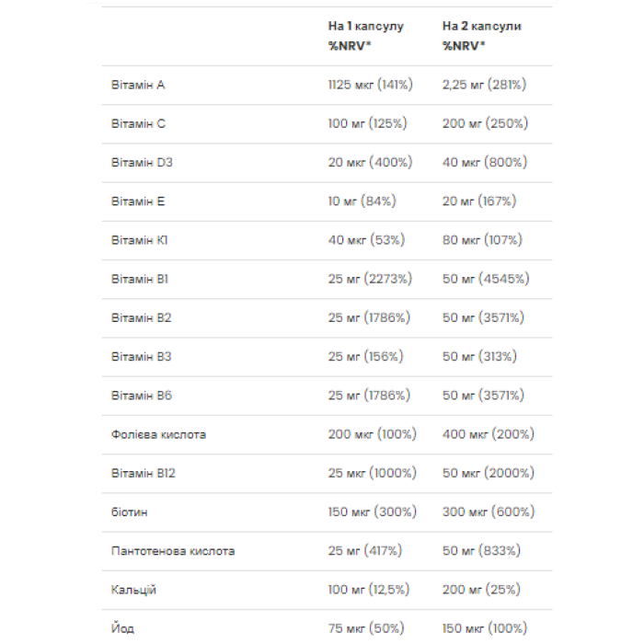Image resolution: width=644 pixels, height=644 pixels.
Task: Click the Вітамін E row label
Action: pos(137,201)
